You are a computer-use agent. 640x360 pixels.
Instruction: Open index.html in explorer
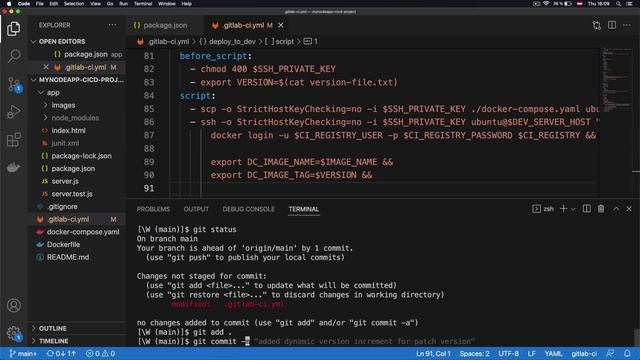tap(69, 131)
